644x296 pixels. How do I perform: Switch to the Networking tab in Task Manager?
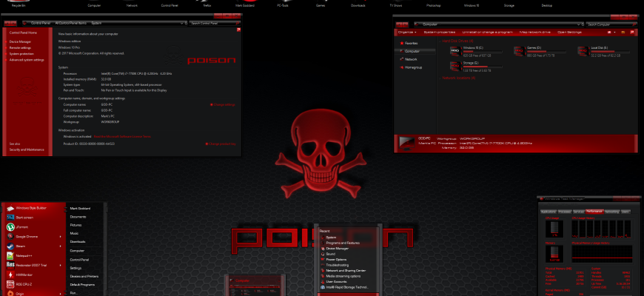pyautogui.click(x=612, y=212)
